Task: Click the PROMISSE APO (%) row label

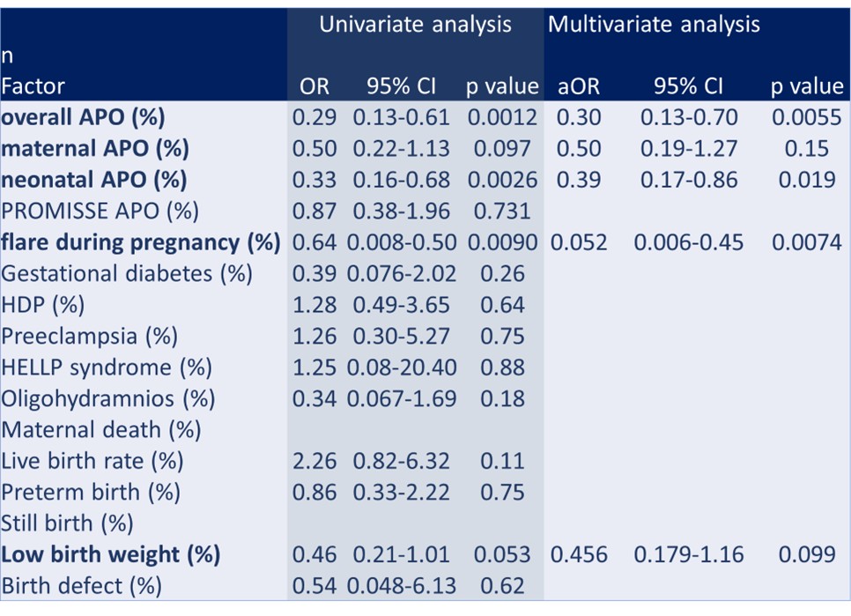Action: point(100,212)
